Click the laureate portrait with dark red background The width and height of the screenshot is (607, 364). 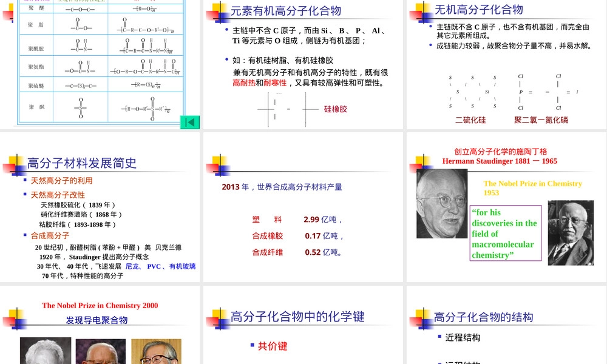[101, 351]
